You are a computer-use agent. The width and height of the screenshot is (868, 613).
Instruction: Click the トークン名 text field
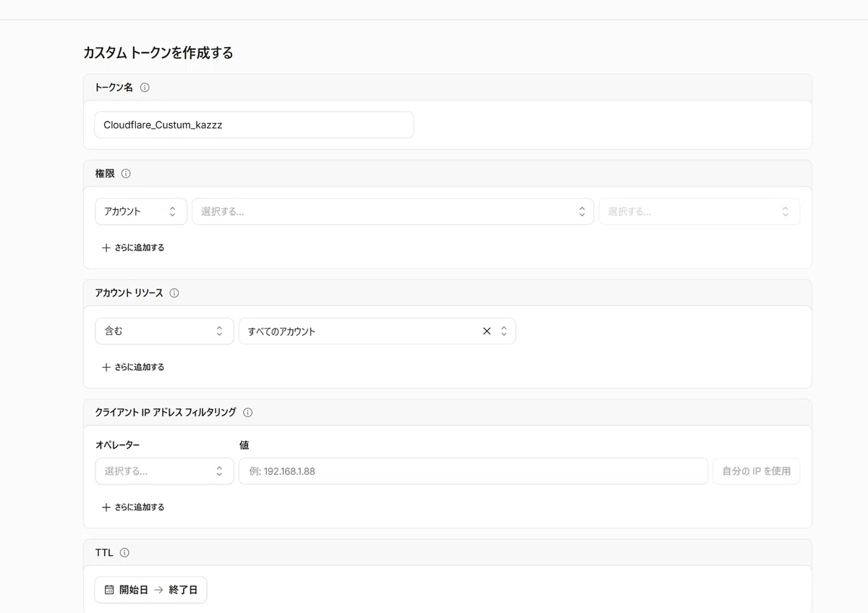(x=254, y=124)
